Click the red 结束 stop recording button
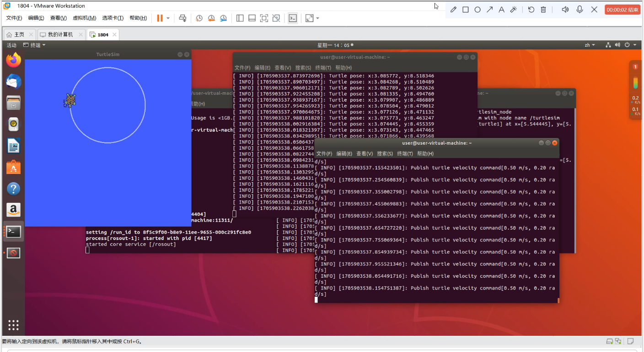Image resolution: width=644 pixels, height=352 pixels. pos(622,10)
